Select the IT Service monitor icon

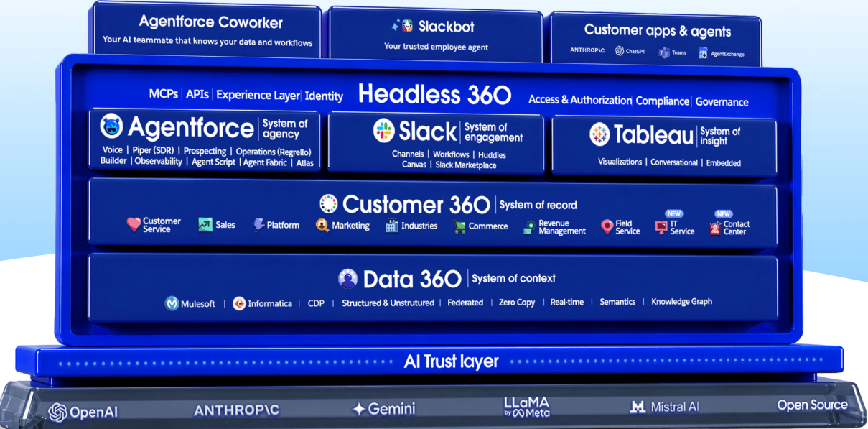[661, 228]
